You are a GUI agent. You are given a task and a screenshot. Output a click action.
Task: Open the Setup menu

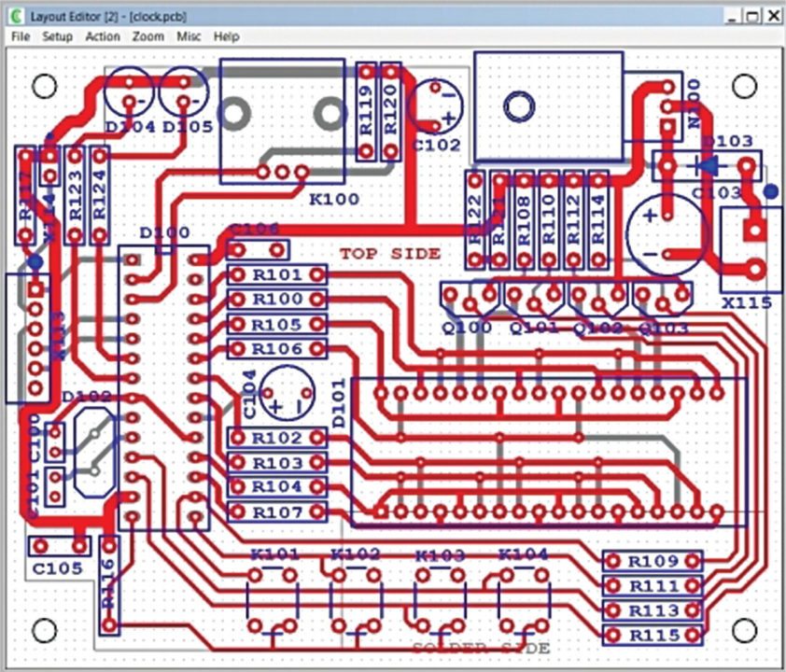[57, 36]
